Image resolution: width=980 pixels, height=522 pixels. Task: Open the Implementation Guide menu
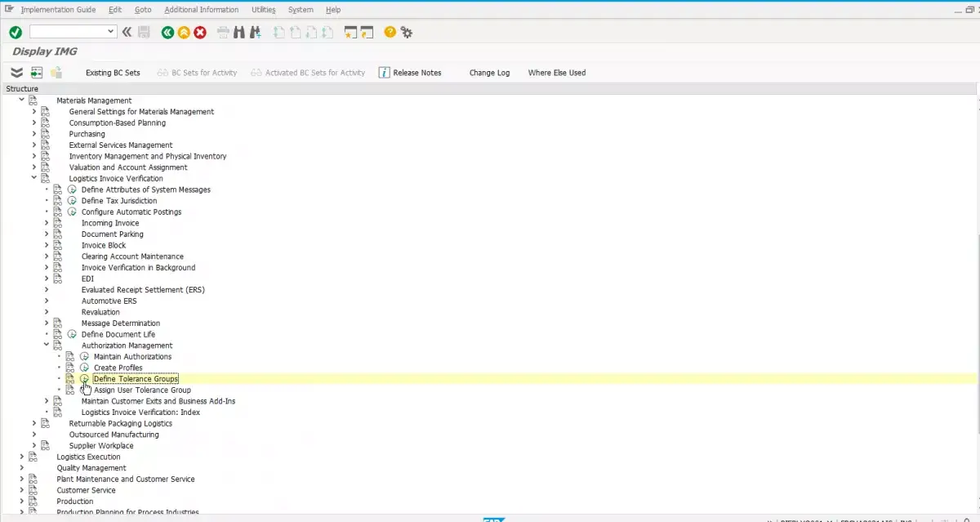click(x=58, y=10)
